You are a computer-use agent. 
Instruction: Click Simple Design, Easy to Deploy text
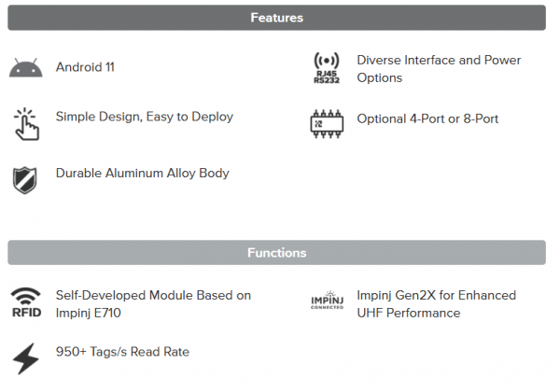click(144, 117)
